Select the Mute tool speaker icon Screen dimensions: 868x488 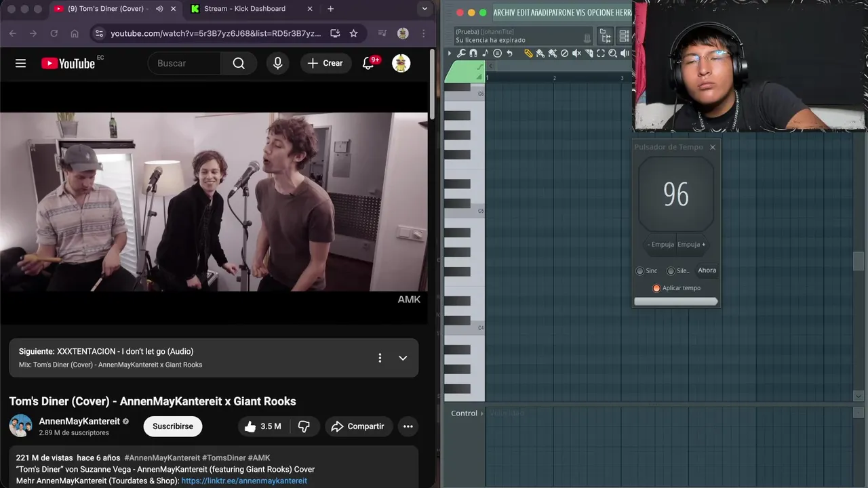tap(576, 53)
